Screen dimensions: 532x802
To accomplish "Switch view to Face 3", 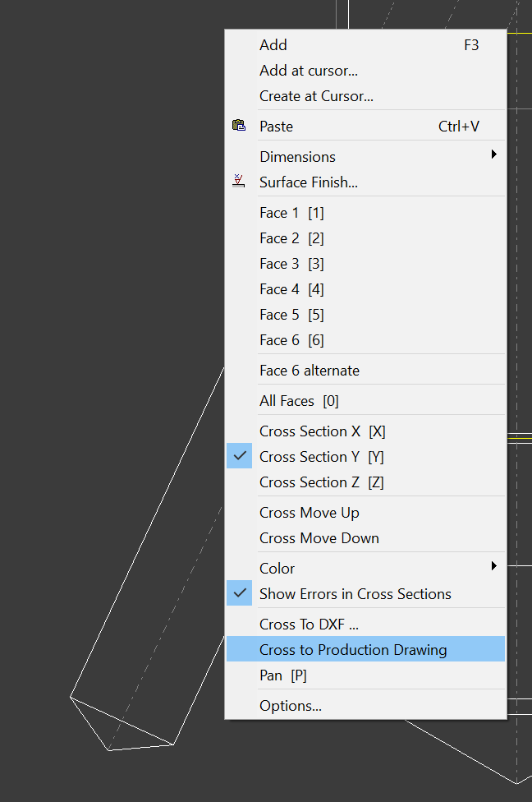I will pyautogui.click(x=365, y=264).
